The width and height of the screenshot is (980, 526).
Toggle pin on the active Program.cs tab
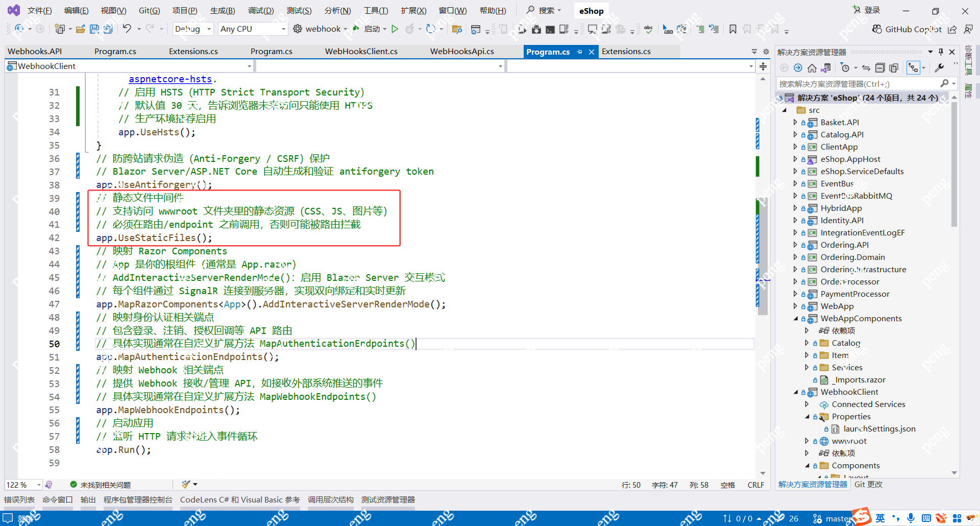coord(580,52)
